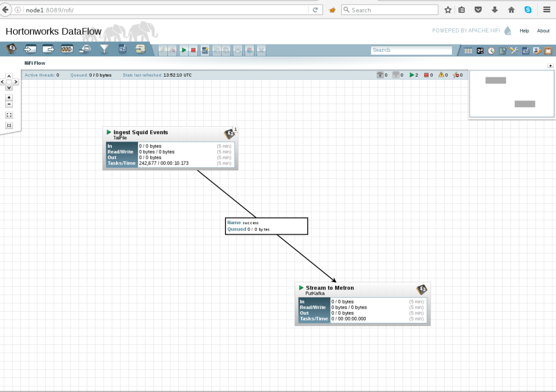This screenshot has height=392, width=556.
Task: Open the Help link
Action: click(524, 31)
